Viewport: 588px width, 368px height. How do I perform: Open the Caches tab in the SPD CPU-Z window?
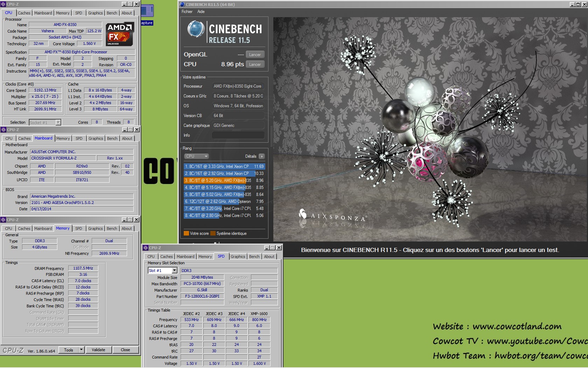[167, 257]
